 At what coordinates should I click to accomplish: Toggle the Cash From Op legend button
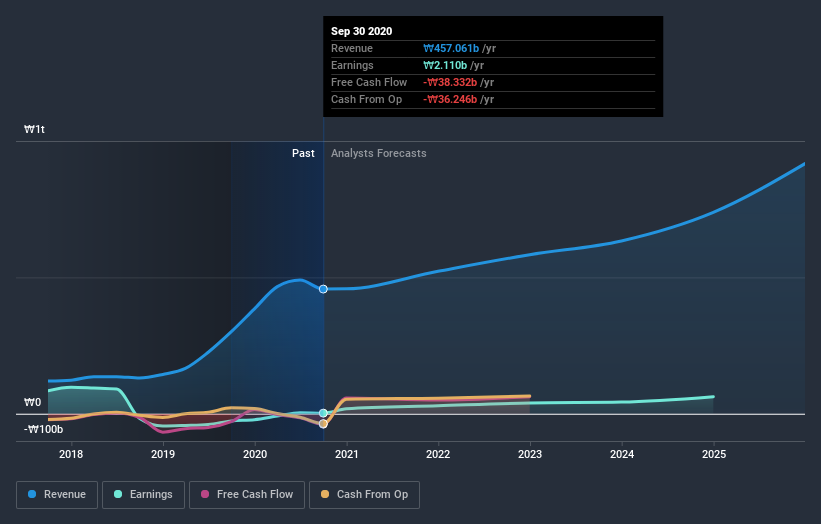(364, 495)
